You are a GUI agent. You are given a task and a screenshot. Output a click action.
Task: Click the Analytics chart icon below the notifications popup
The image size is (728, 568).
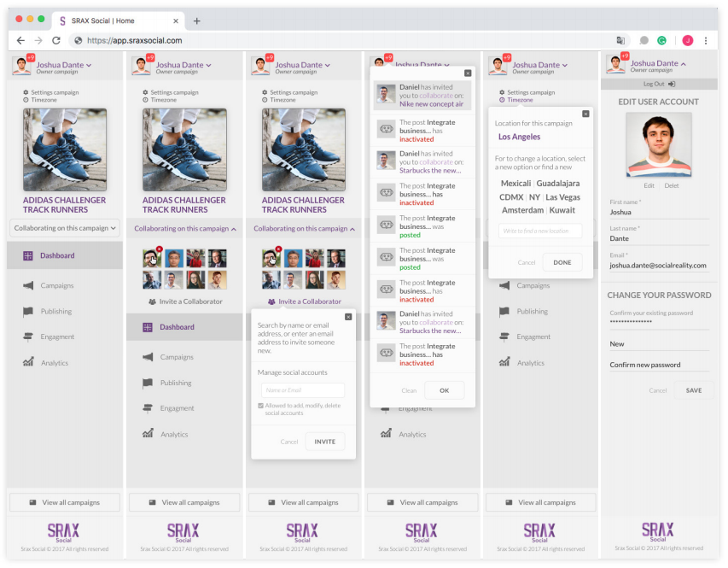(x=386, y=434)
